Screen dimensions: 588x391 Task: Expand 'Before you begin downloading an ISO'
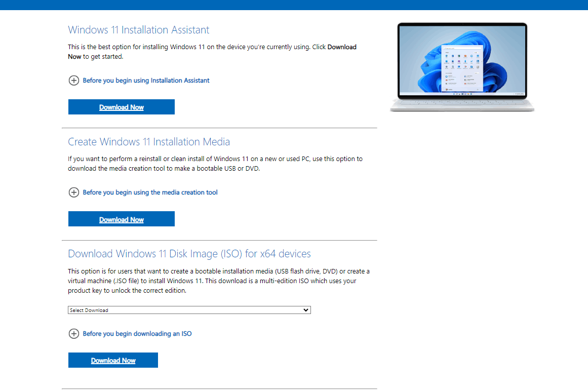137,334
